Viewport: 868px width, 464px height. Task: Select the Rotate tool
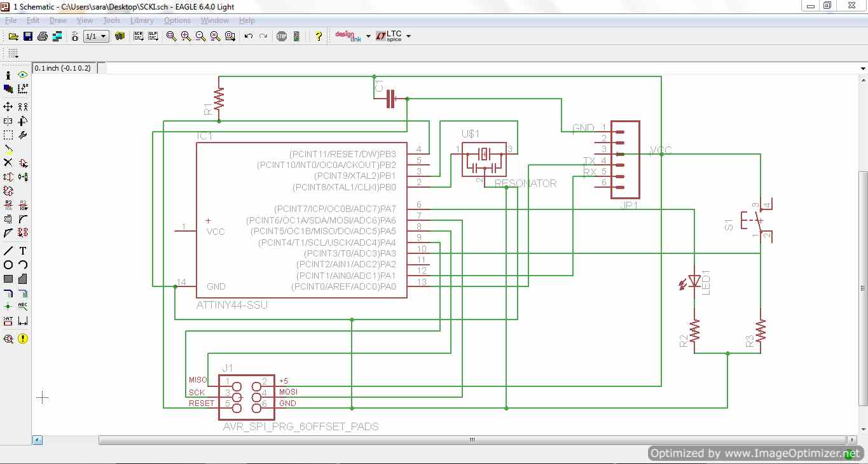pyautogui.click(x=23, y=121)
